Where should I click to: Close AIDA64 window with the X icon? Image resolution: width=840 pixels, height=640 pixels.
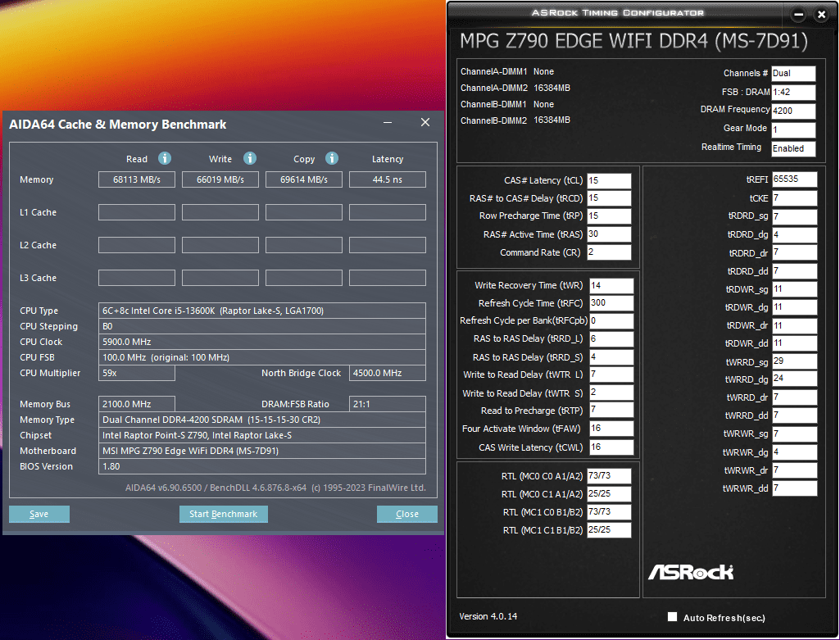pos(425,123)
